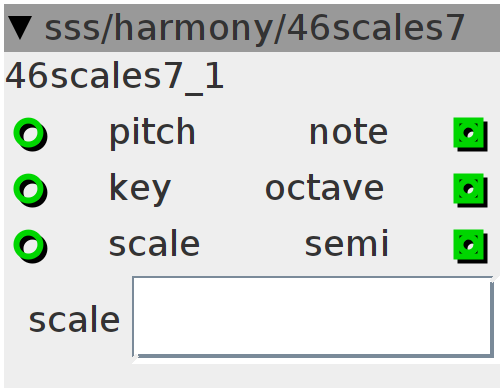Image resolution: width=504 pixels, height=392 pixels.
Task: Click the green semi outlet square
Action: (470, 246)
